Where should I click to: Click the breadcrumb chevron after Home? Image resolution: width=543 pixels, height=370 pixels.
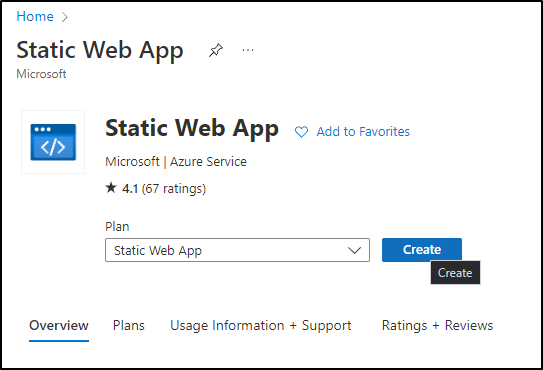pos(64,17)
